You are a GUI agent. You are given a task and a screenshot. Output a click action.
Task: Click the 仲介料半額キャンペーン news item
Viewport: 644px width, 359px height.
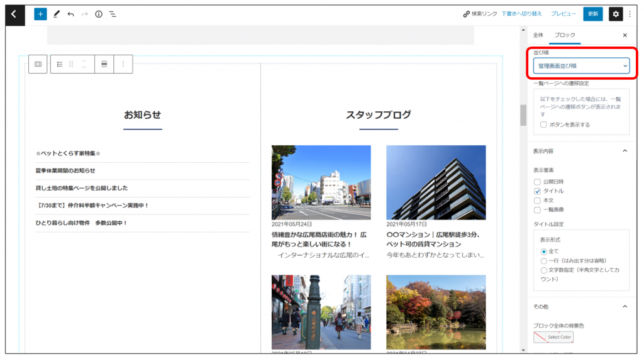coord(92,206)
